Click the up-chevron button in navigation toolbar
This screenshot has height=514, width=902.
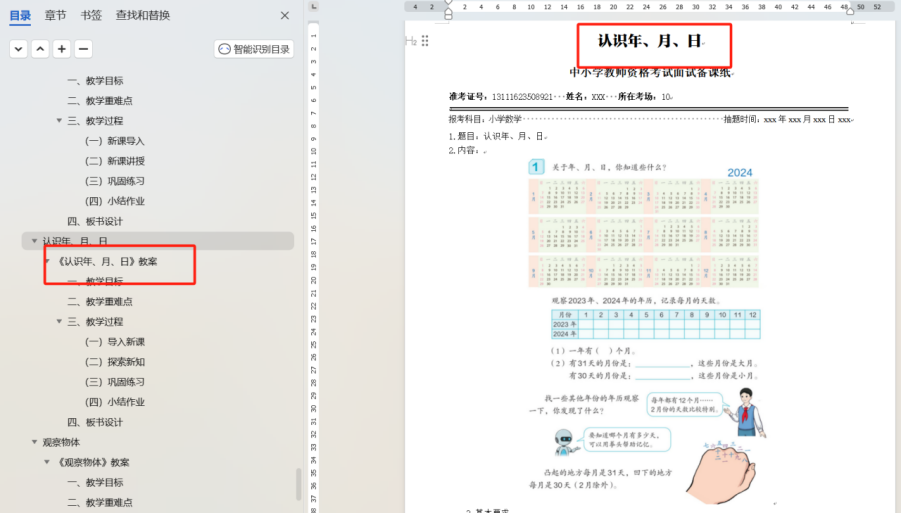[x=40, y=49]
